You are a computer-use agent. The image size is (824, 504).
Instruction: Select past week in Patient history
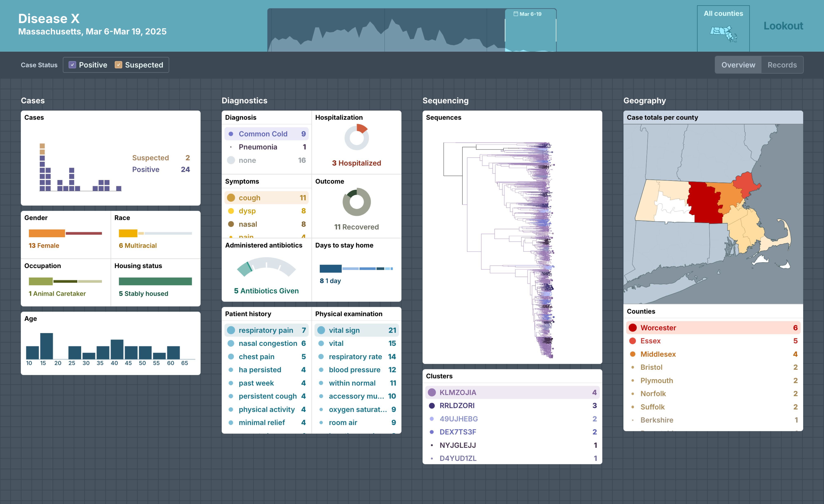(x=267, y=383)
